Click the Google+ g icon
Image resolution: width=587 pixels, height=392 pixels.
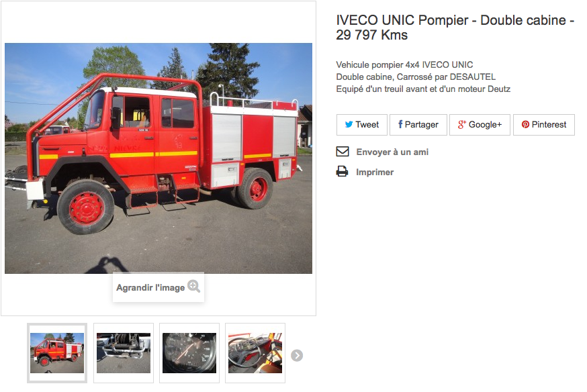461,125
